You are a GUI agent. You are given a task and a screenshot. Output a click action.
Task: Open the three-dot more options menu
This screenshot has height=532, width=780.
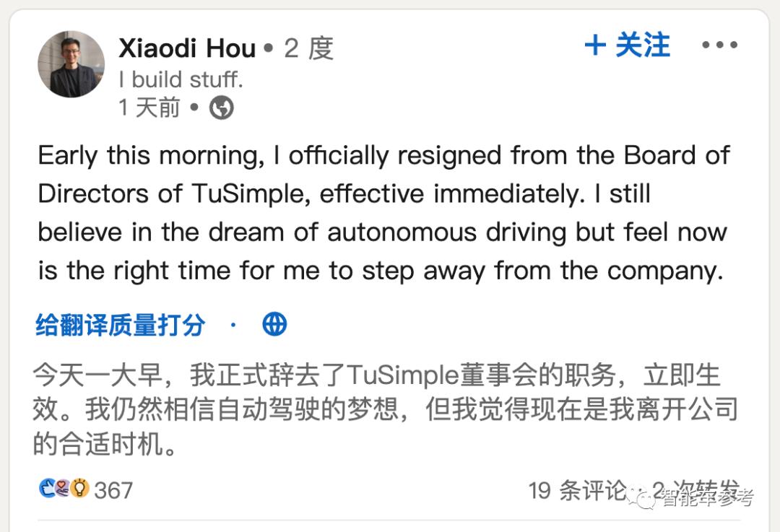pyautogui.click(x=719, y=46)
